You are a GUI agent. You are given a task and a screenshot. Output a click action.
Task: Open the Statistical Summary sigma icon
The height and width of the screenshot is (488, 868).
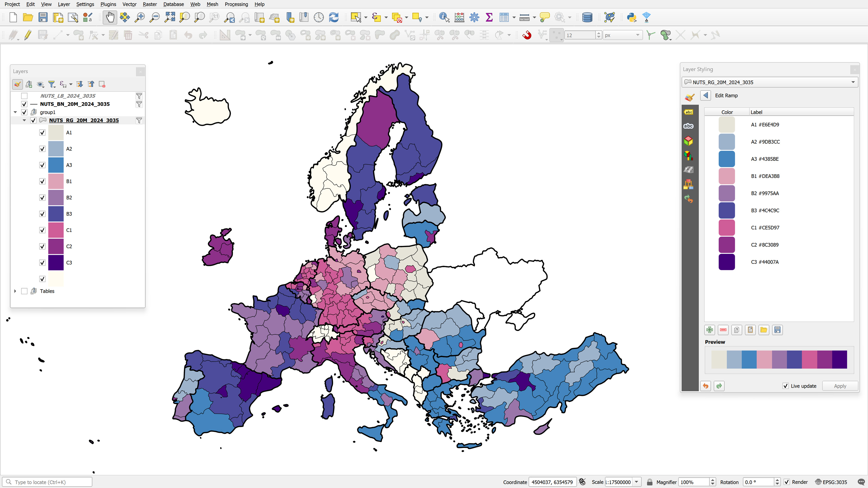489,17
